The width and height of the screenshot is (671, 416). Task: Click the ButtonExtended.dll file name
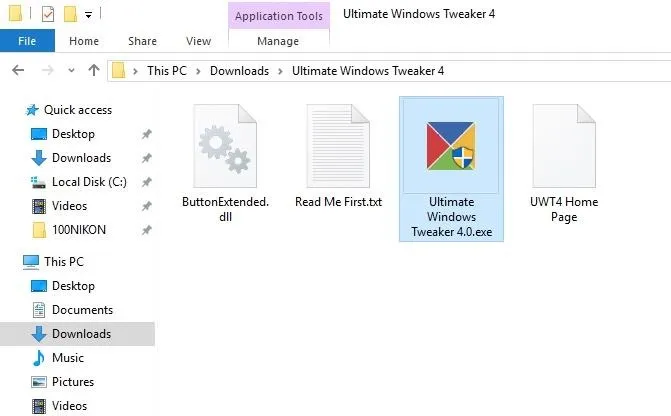point(225,209)
